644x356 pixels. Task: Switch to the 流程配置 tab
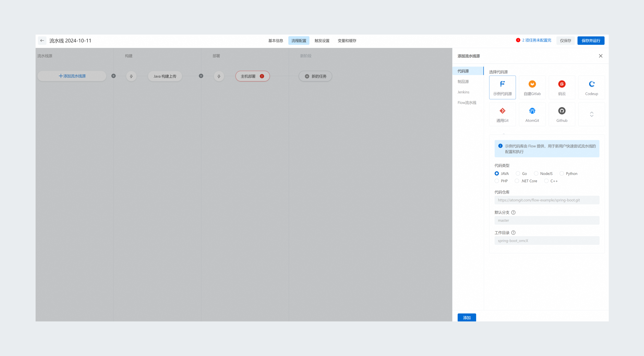click(x=299, y=41)
